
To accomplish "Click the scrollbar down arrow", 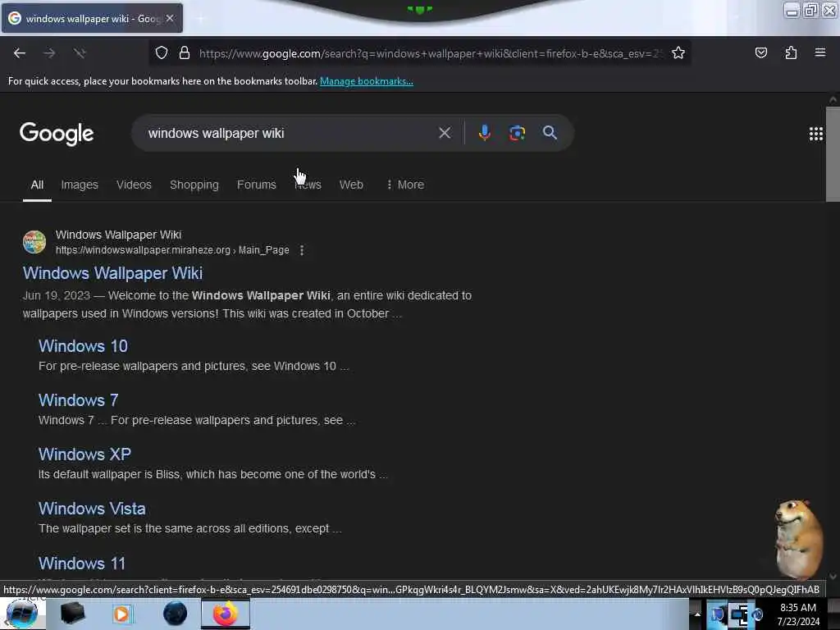I will 833,577.
